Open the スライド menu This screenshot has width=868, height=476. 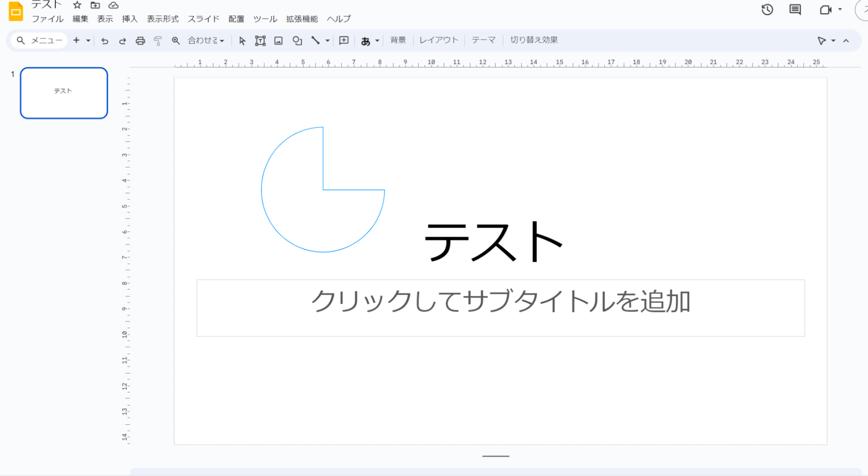pos(203,19)
